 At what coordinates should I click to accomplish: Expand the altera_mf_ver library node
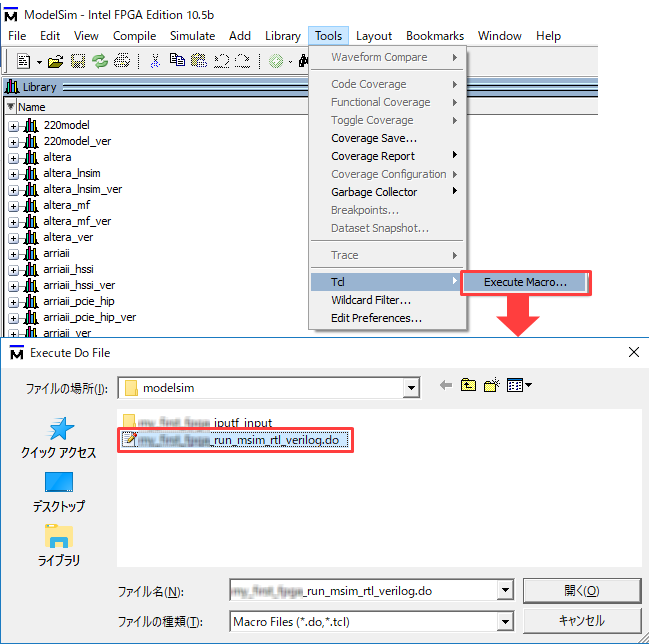13,222
